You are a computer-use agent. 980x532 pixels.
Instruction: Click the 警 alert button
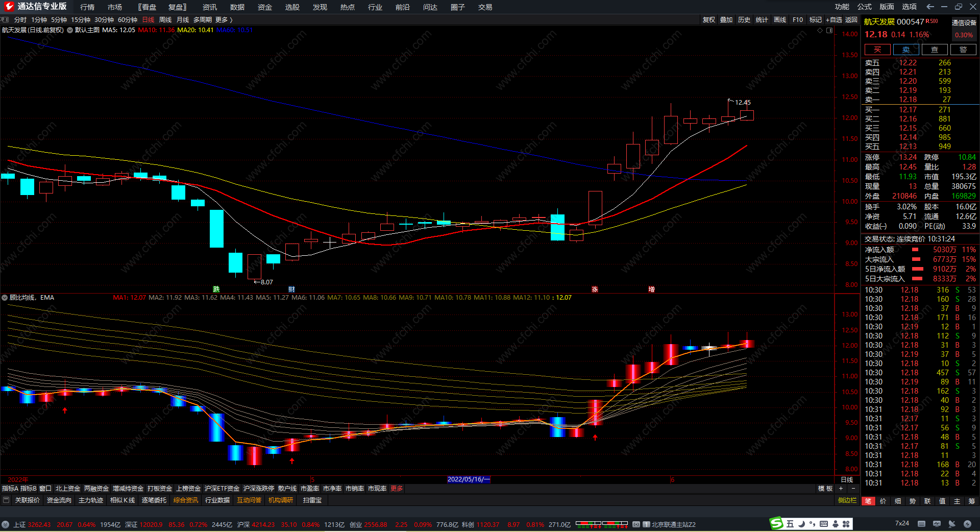click(x=963, y=50)
